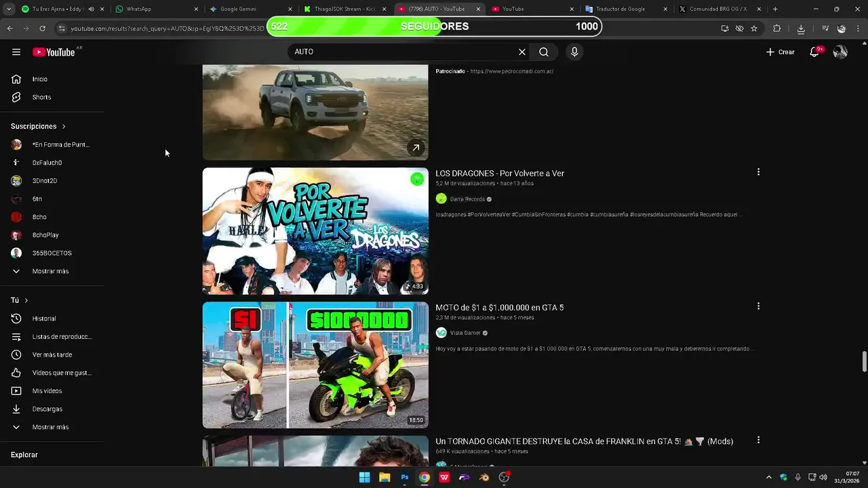Open more options for Los Dragones video
The image size is (868, 488).
click(x=758, y=172)
